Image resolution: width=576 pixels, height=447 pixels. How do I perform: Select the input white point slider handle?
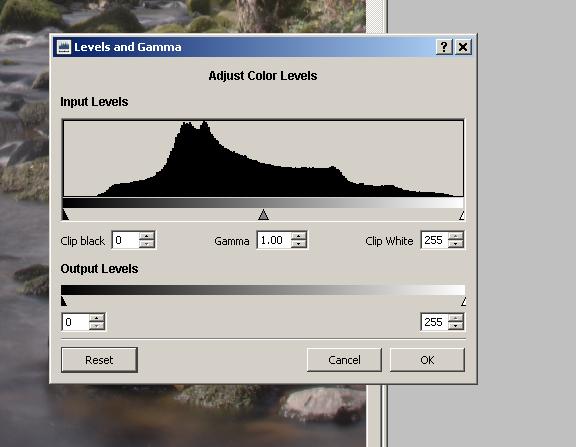462,215
